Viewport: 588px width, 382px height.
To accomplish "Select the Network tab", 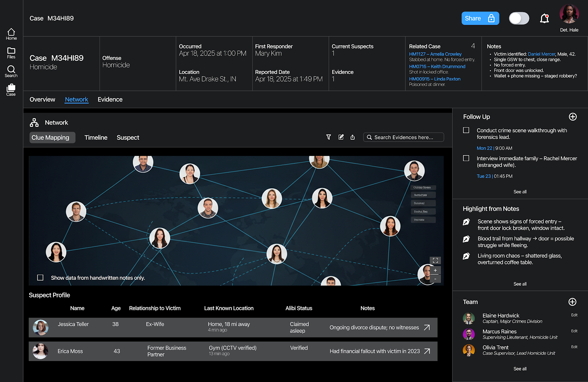I will coord(76,99).
